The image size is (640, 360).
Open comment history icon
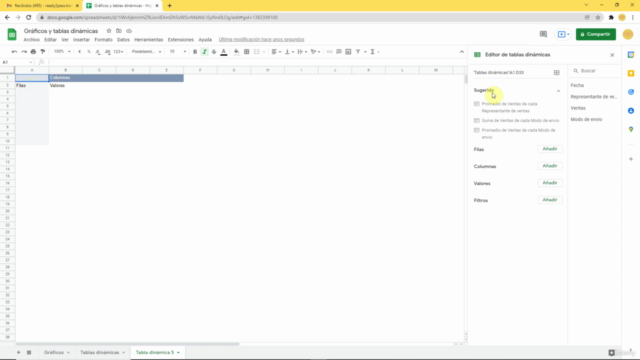tap(543, 34)
